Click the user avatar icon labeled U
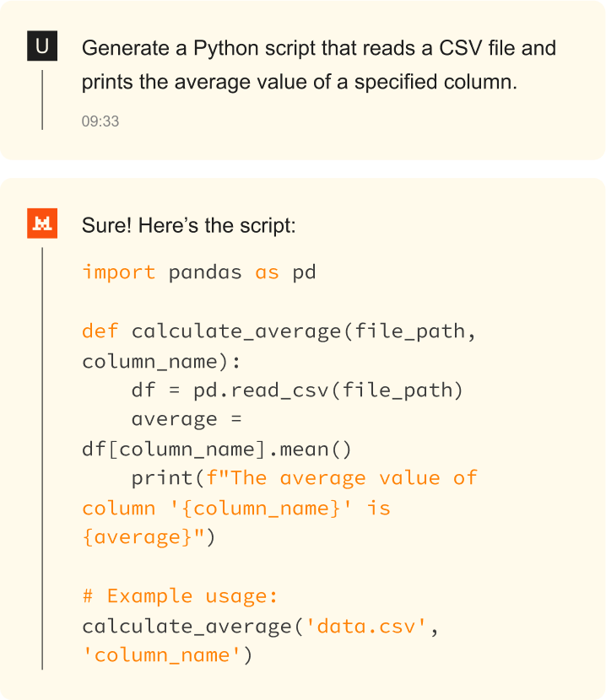606x700 pixels. point(42,47)
